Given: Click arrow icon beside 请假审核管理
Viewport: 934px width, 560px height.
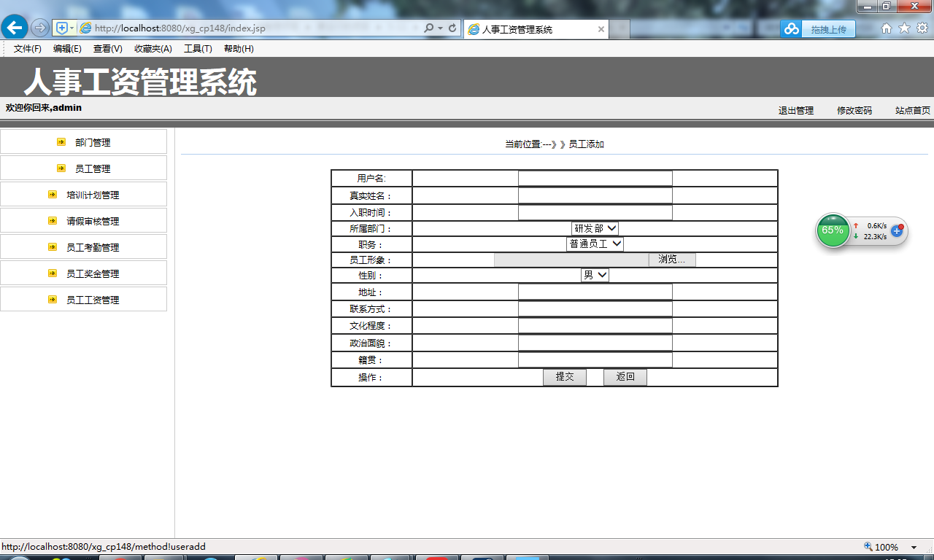Looking at the screenshot, I should pos(53,221).
